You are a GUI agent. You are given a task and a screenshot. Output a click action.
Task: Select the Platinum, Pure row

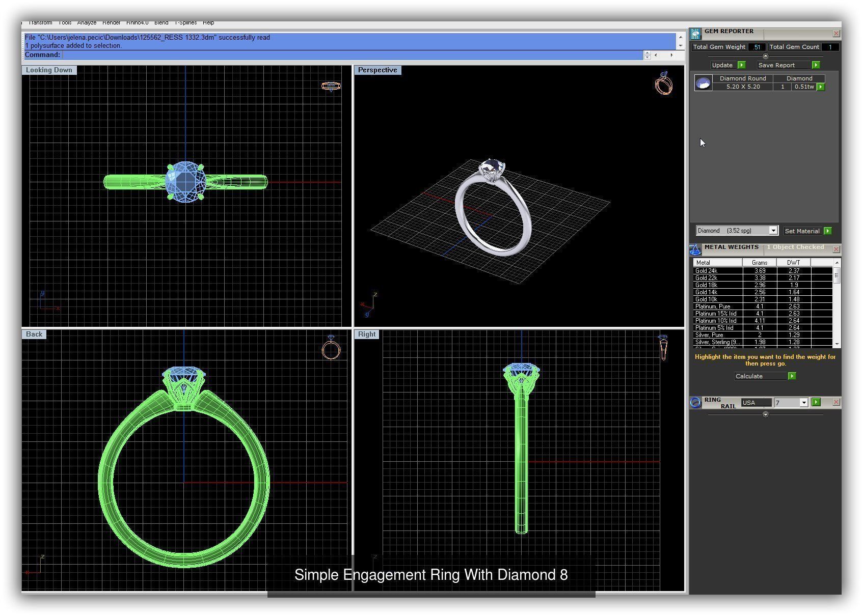tap(763, 306)
